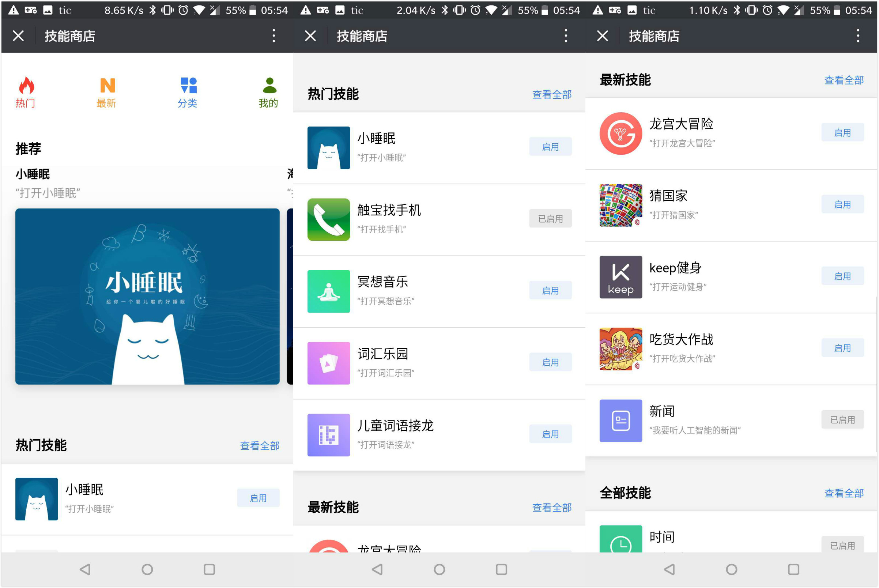Open the keep健身 app icon
The width and height of the screenshot is (879, 588).
tap(620, 277)
